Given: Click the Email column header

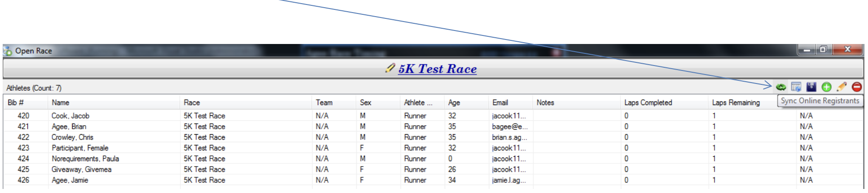Looking at the screenshot, I should 500,103.
